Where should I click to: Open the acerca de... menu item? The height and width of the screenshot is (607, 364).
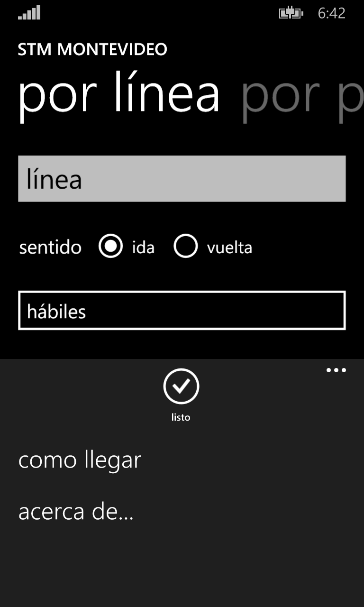pyautogui.click(x=76, y=512)
